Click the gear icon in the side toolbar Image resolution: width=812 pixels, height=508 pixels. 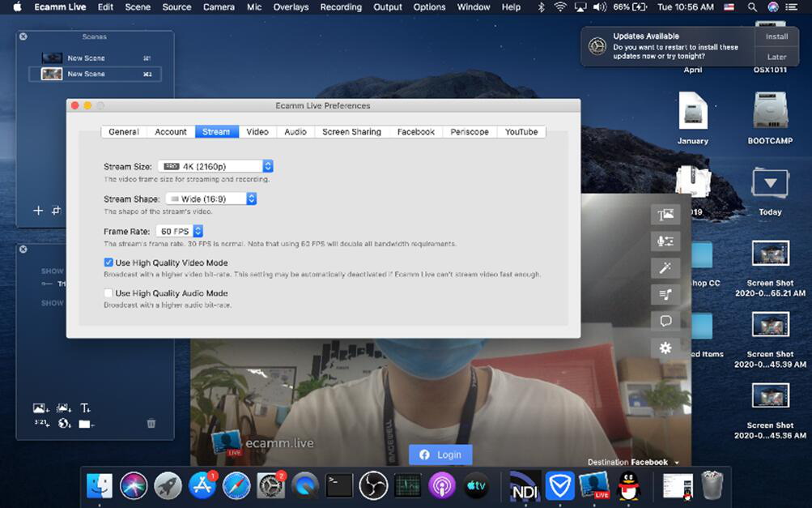[665, 348]
